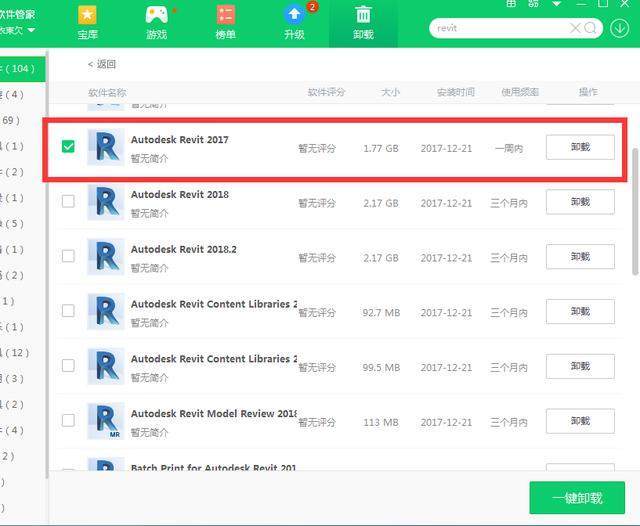
Task: Select the sidebar category with (12)
Action: tap(16, 353)
